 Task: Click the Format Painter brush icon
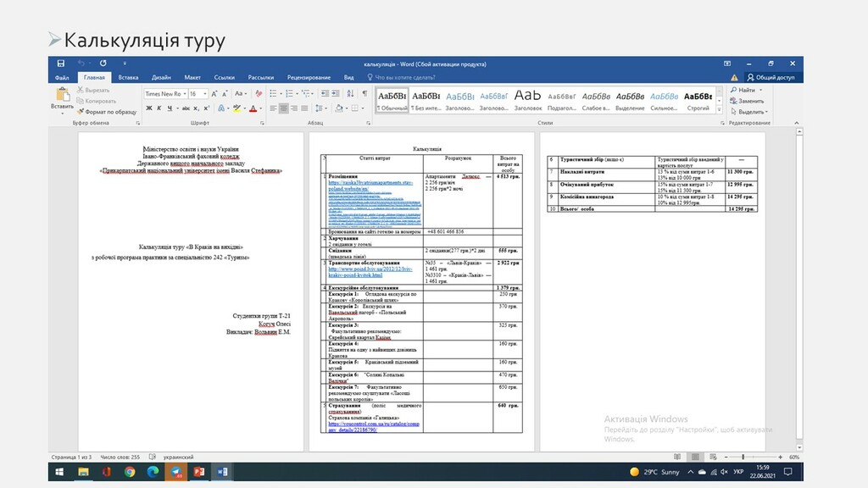[x=80, y=112]
